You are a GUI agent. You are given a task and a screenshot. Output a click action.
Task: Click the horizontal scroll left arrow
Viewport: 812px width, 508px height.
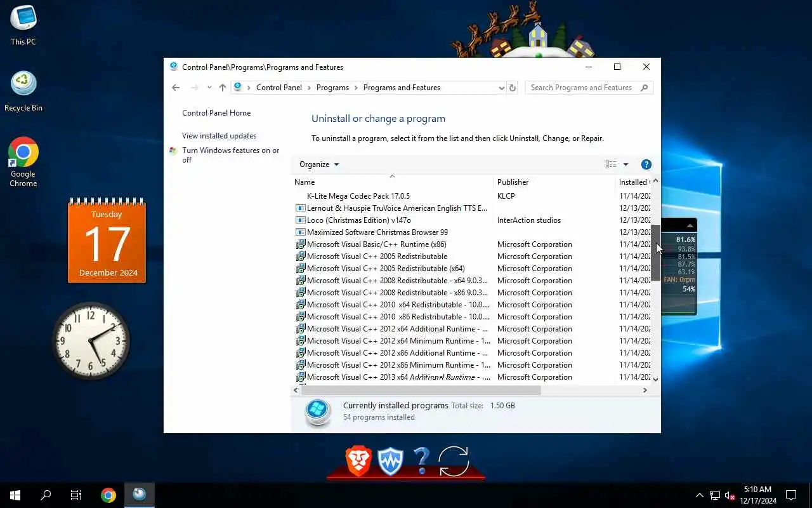(296, 391)
